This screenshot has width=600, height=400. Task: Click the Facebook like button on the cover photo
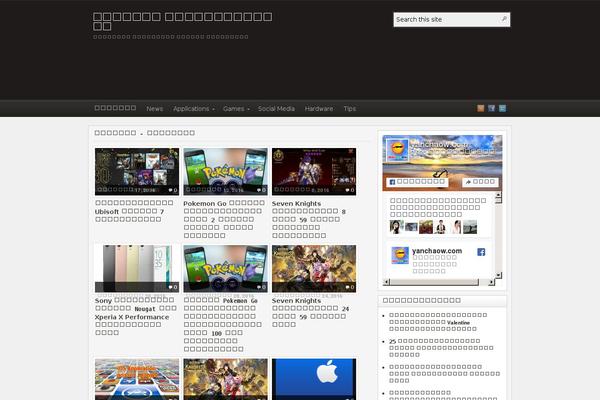[417, 182]
